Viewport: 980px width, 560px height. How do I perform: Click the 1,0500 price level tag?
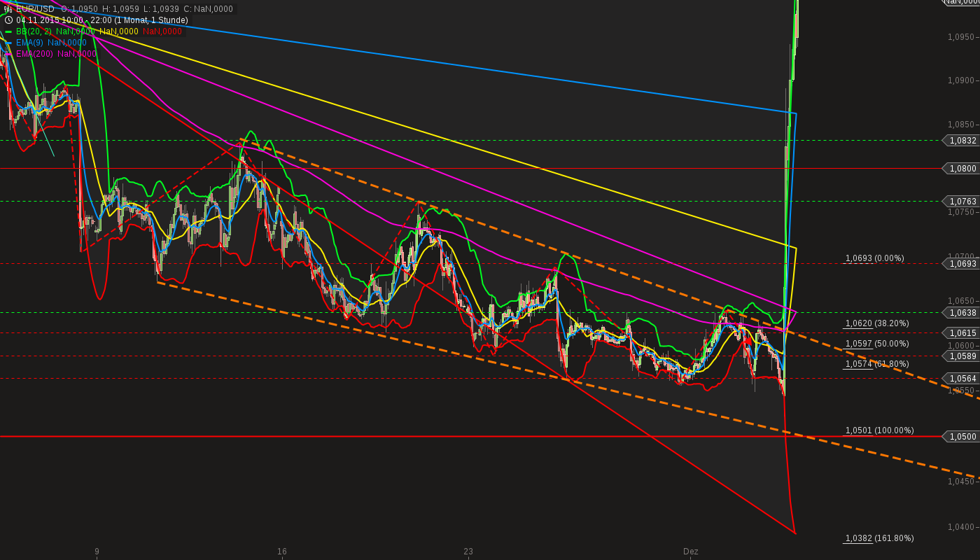(962, 436)
